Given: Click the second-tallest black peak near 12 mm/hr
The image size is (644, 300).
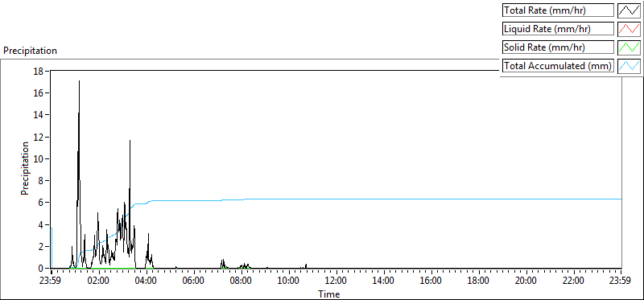Looking at the screenshot, I should pyautogui.click(x=130, y=142).
